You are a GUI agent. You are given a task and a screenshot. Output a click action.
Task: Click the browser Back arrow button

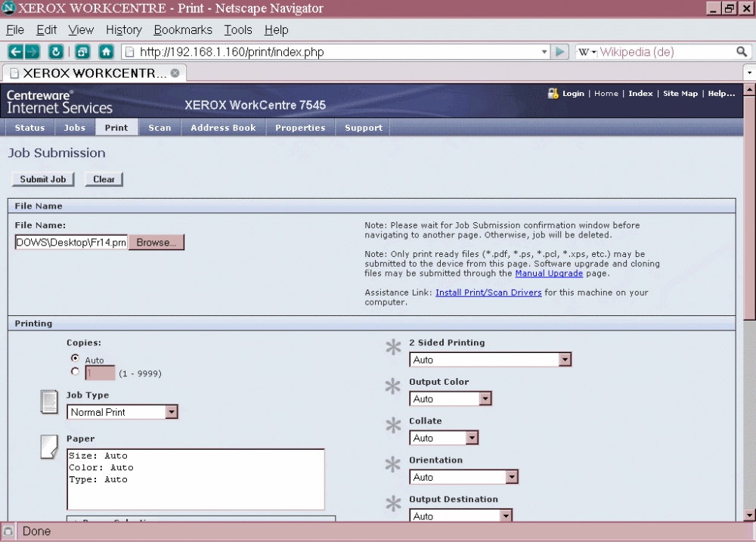coord(15,52)
